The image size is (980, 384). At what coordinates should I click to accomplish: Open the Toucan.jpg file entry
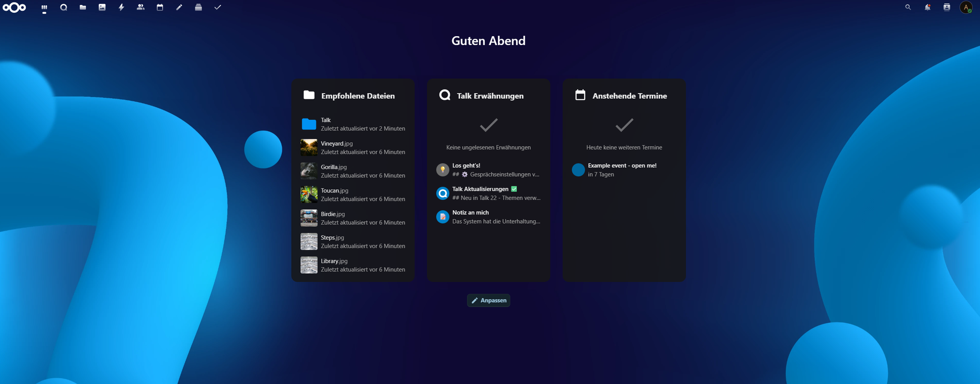pyautogui.click(x=353, y=195)
